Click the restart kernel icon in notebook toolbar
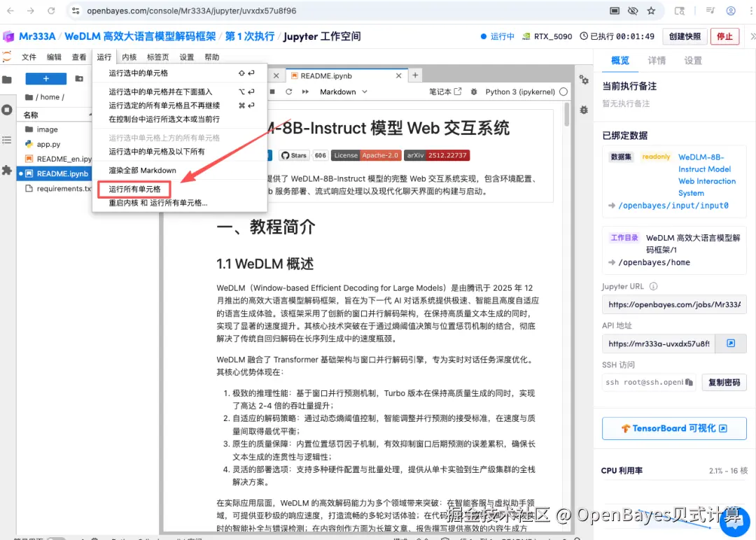This screenshot has height=540, width=756. click(x=289, y=92)
